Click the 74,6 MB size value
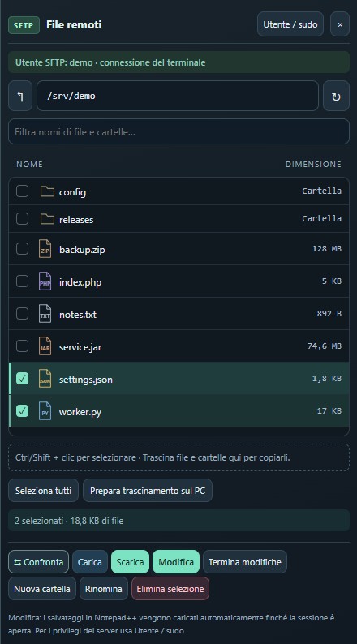 tap(324, 346)
